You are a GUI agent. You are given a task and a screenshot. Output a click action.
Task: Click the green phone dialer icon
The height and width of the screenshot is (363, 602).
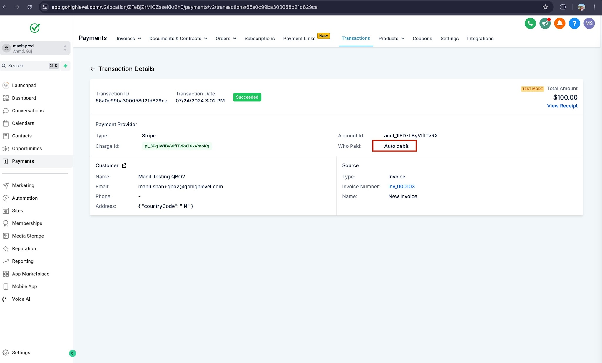coord(530,23)
